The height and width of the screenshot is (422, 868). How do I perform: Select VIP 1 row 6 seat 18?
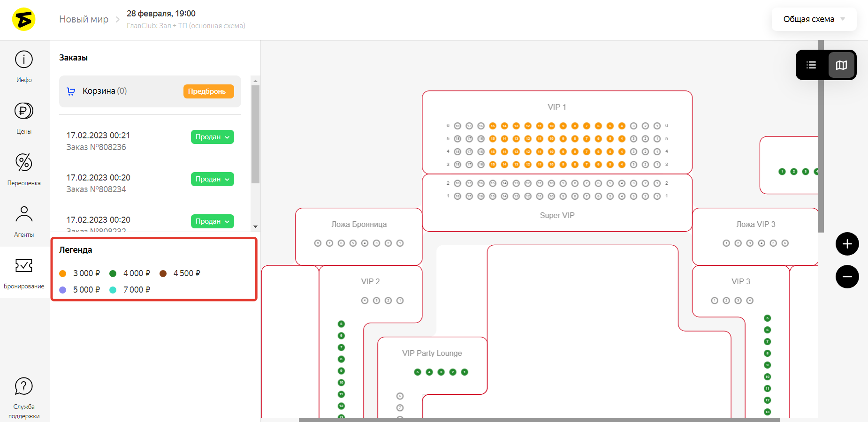[x=457, y=126]
